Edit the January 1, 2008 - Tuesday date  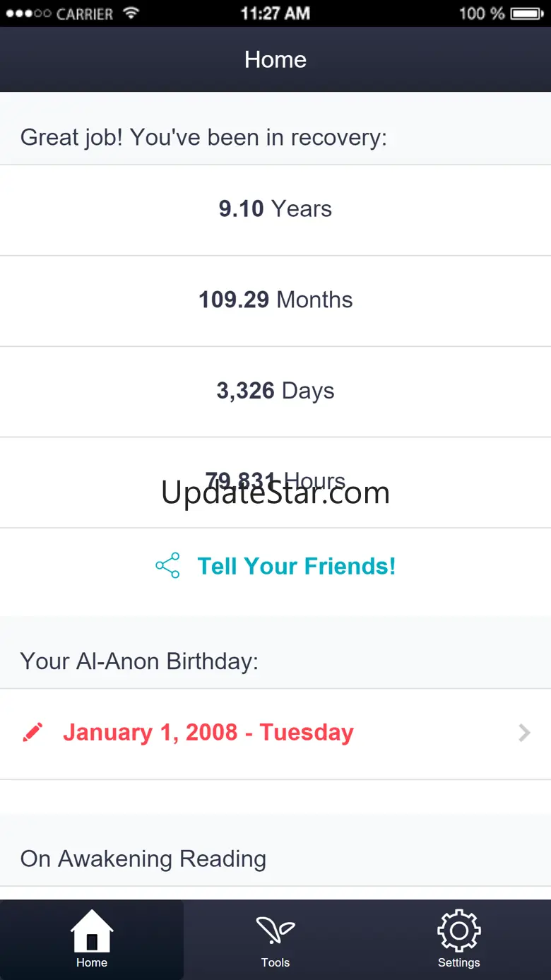208,733
